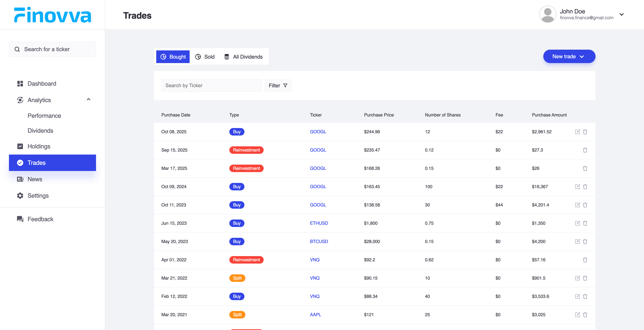Switch to the All Dividends tab
The height and width of the screenshot is (330, 644).
point(243,57)
